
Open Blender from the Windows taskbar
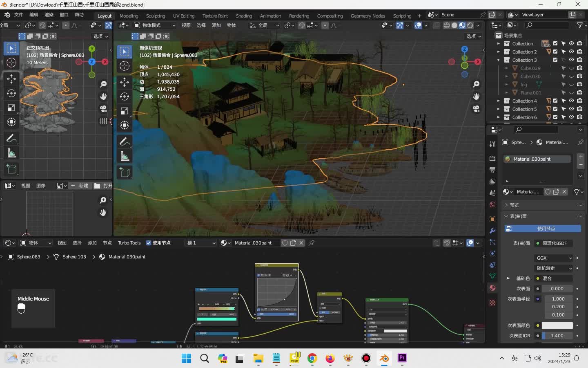coord(384,358)
